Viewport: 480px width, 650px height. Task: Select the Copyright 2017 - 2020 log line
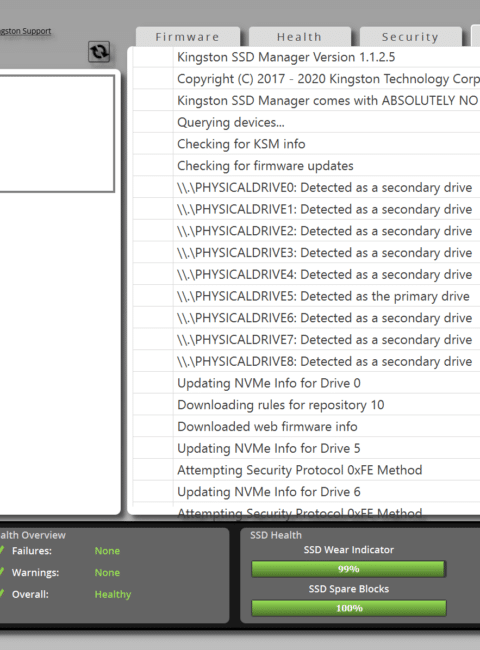click(x=306, y=79)
